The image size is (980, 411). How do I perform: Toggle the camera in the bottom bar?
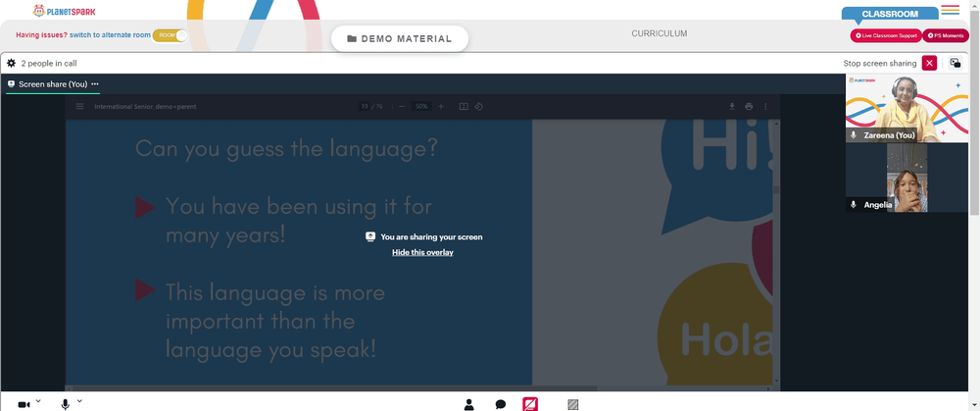click(x=24, y=405)
